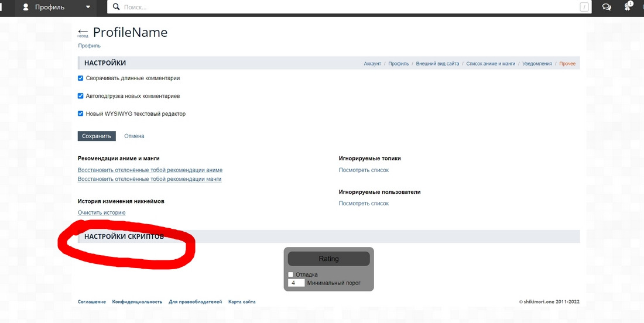
Task: Switch to the 'Аккаунт' settings tab
Action: [x=372, y=63]
